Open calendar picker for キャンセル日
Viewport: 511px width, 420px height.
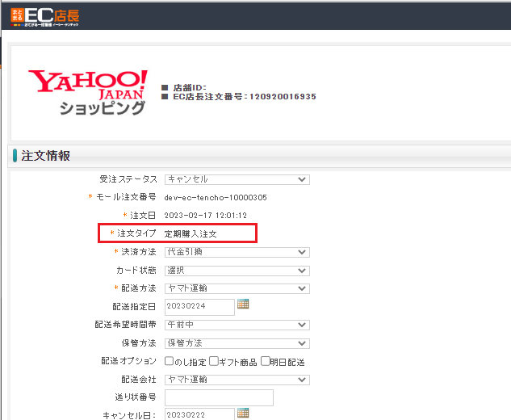click(x=242, y=414)
